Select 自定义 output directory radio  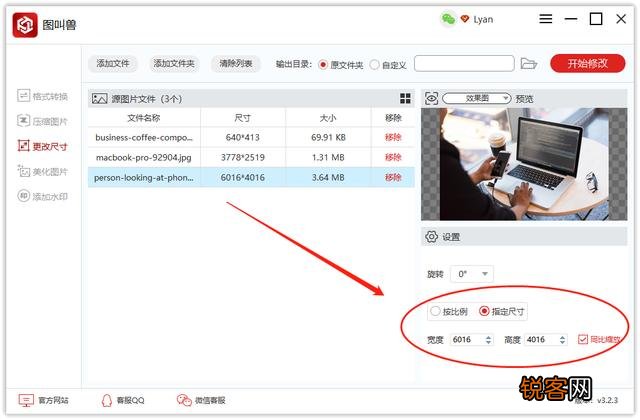click(x=374, y=65)
